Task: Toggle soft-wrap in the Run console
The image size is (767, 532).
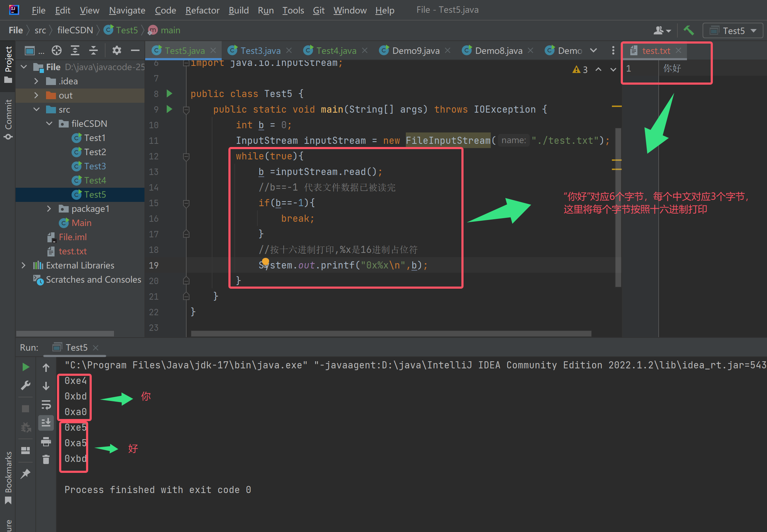Action: pos(46,404)
